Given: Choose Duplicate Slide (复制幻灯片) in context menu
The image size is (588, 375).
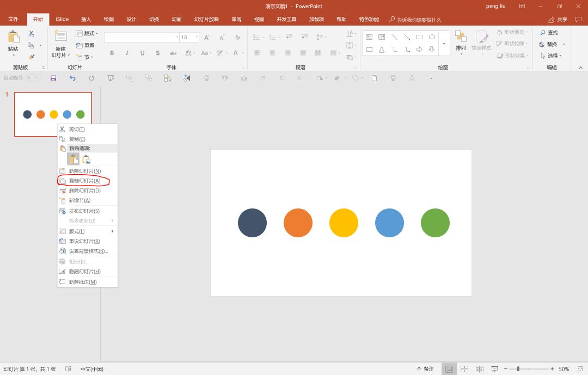Looking at the screenshot, I should 84,181.
